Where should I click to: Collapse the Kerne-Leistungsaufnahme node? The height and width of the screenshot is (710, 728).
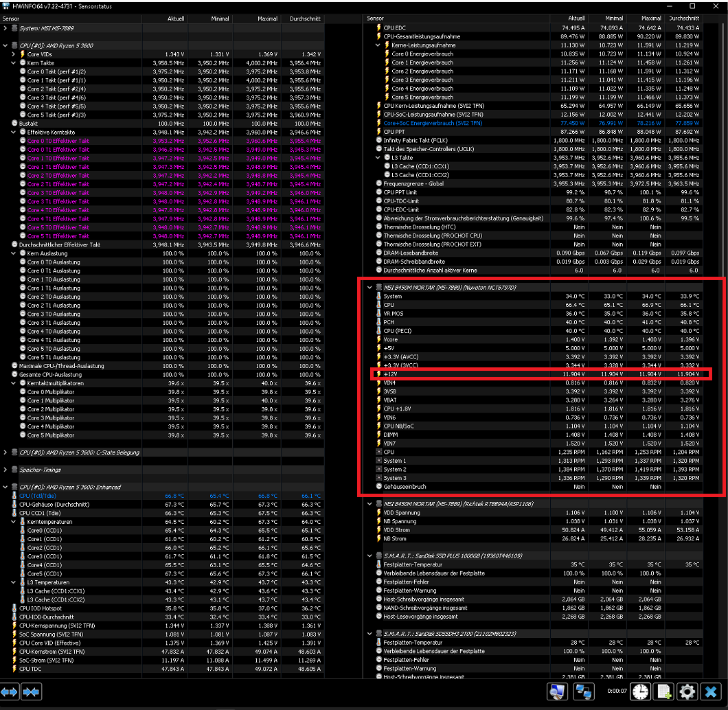click(378, 45)
